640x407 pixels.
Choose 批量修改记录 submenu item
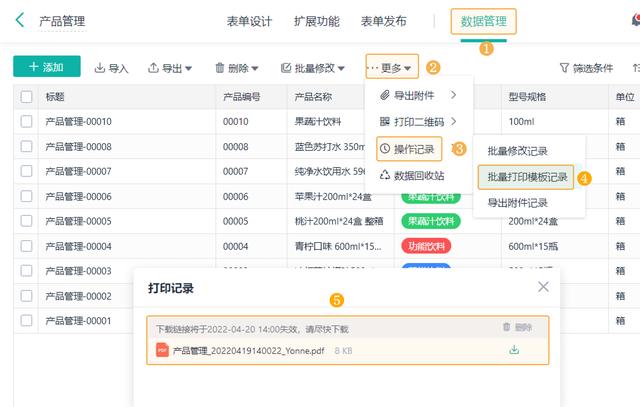pyautogui.click(x=517, y=151)
